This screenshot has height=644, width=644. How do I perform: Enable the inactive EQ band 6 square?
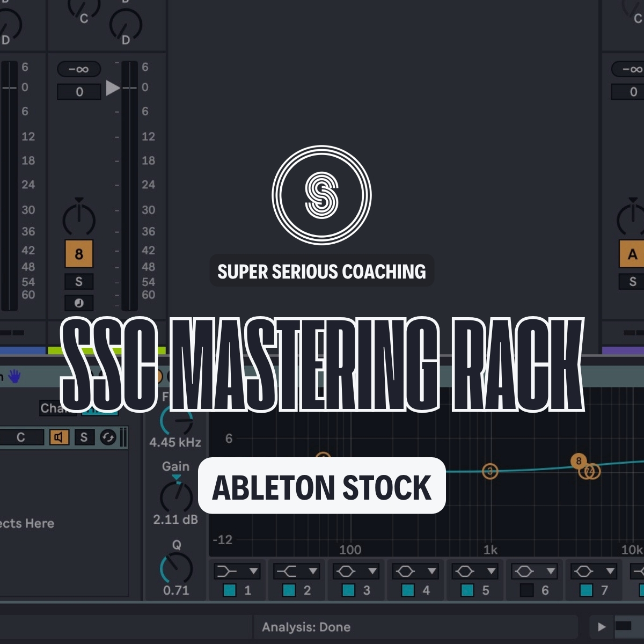[x=527, y=590]
